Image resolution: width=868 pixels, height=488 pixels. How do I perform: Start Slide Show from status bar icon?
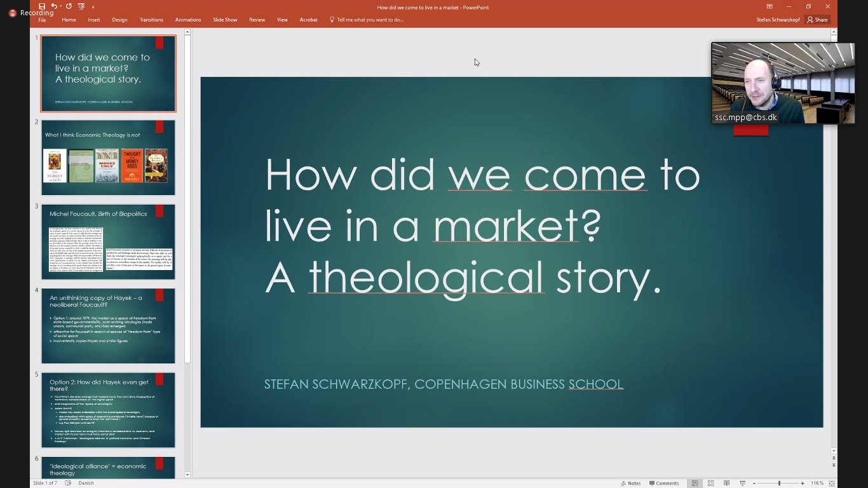742,484
